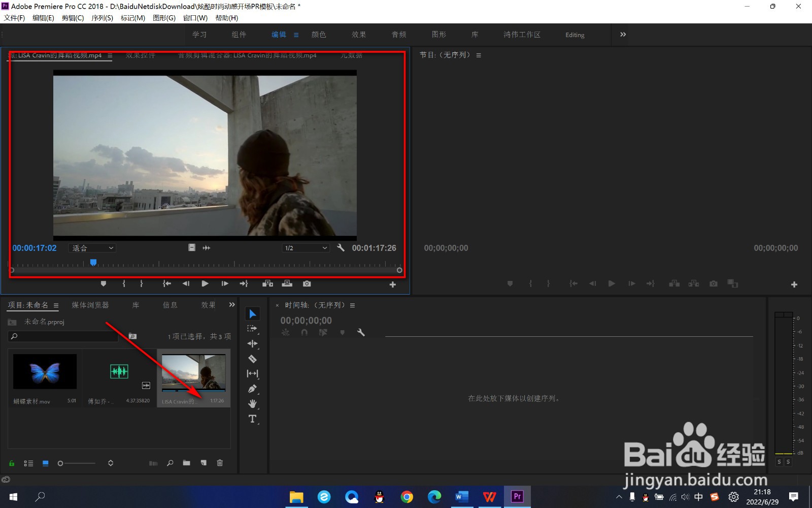Open the Editing workspace menu icon
812x508 pixels.
[296, 35]
